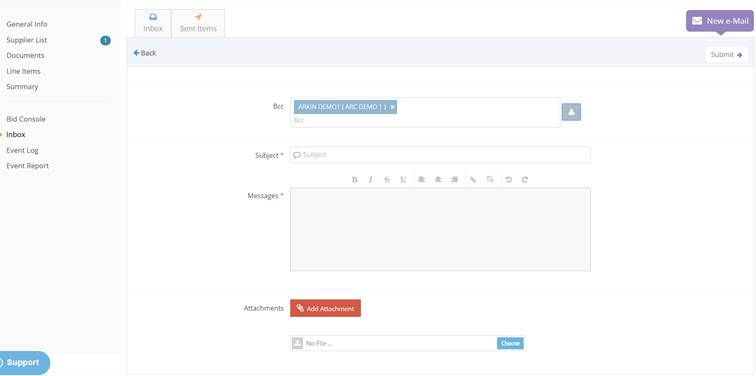
Task: Choose a file to attach
Action: click(x=510, y=343)
